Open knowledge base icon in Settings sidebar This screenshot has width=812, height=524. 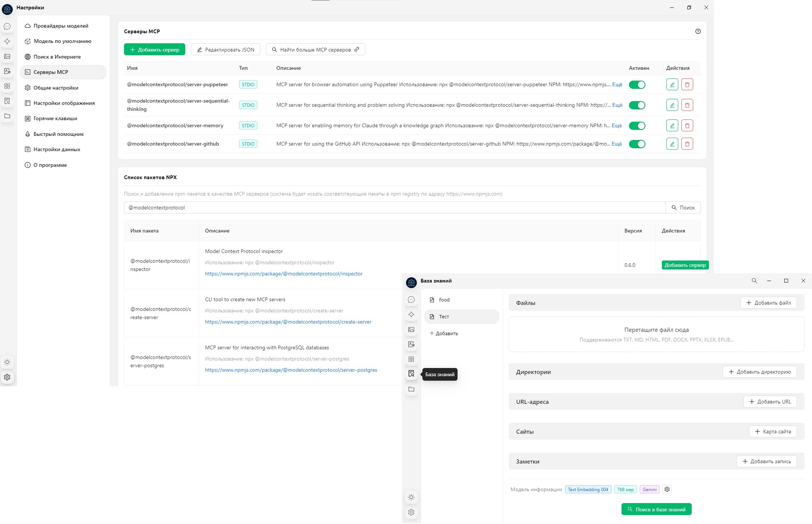click(x=7, y=101)
